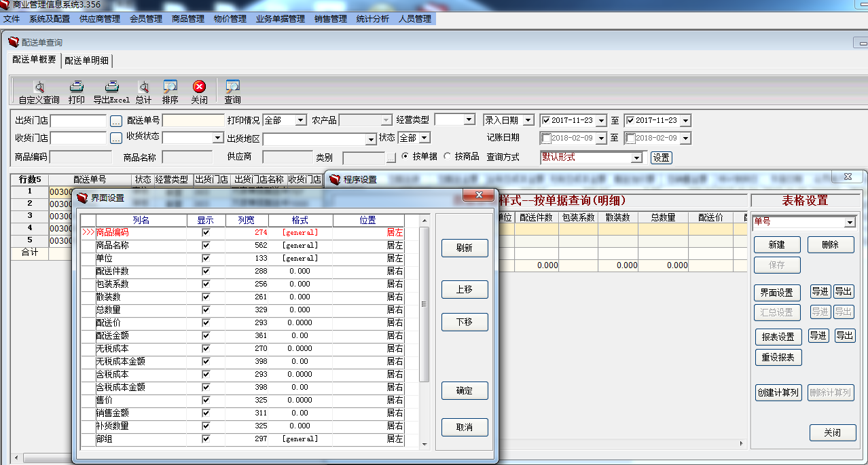868x465 pixels.
Task: Open the 人员管理 menu
Action: (415, 19)
